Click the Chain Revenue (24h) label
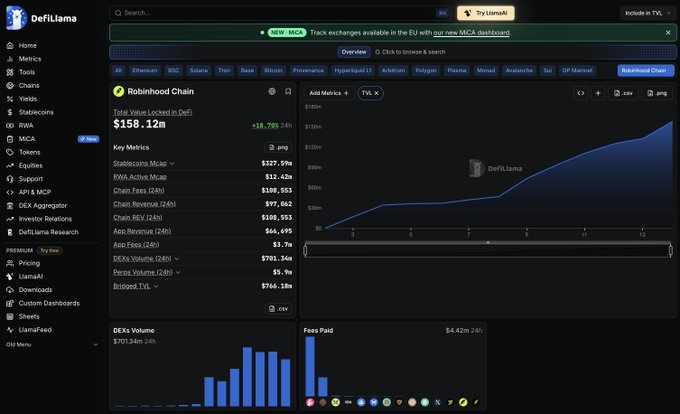The width and height of the screenshot is (680, 414). [144, 204]
